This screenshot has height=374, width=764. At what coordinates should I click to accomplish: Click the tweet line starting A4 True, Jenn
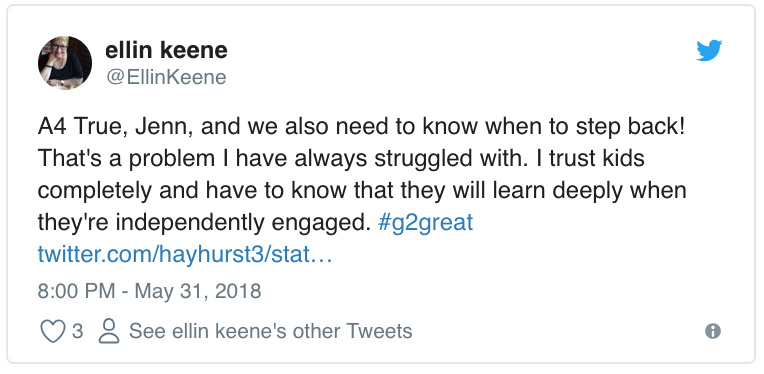click(362, 127)
